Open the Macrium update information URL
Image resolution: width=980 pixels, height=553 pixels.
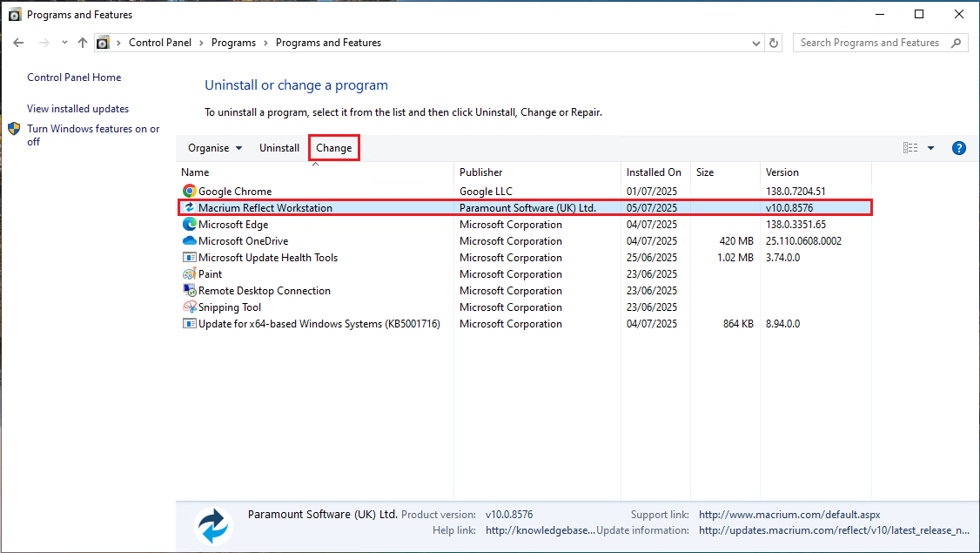click(835, 530)
